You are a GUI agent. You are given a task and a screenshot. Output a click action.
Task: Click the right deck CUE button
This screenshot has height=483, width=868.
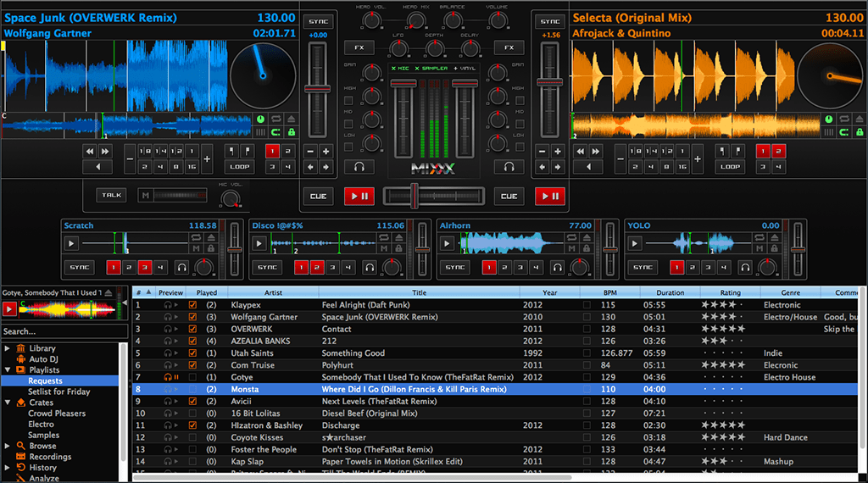pyautogui.click(x=509, y=196)
